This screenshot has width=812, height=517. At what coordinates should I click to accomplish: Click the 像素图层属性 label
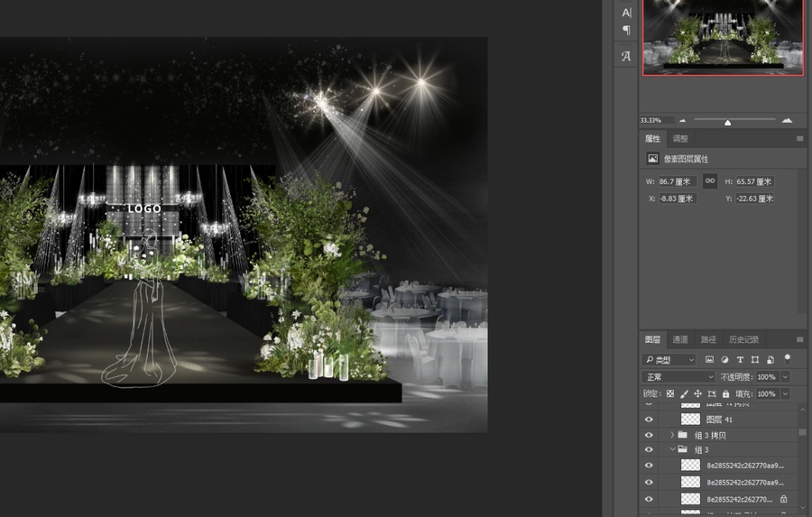point(686,159)
